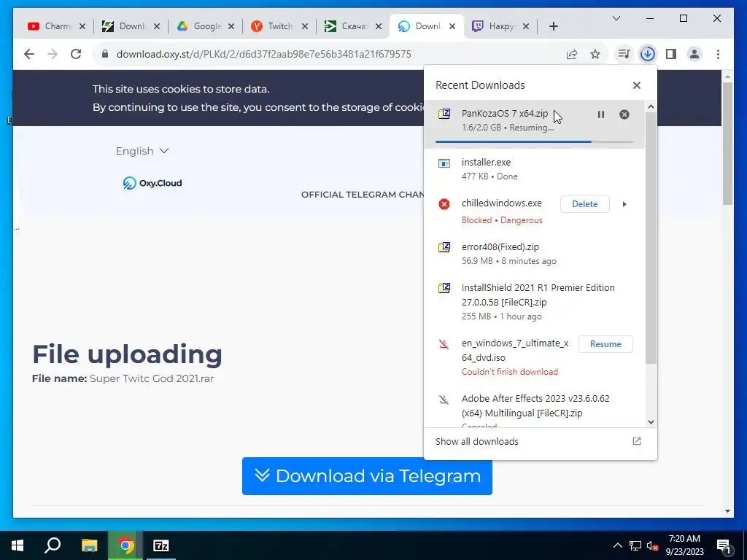
Task: View site security lock icon
Action: 105,54
